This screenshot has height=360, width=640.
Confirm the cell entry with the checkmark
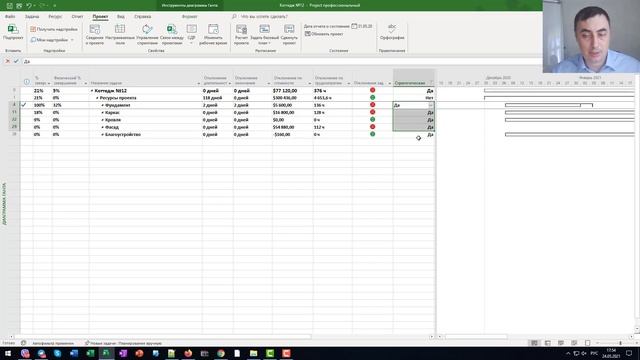tap(16, 61)
